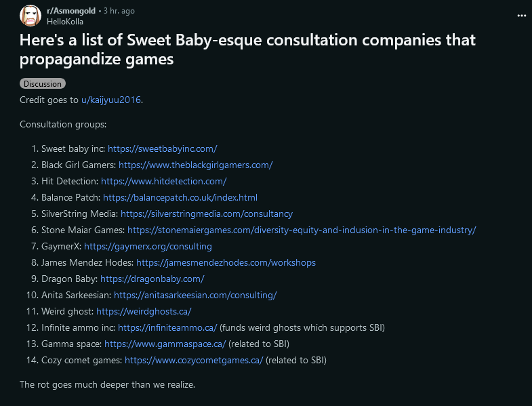The height and width of the screenshot is (406, 532).
Task: Click the infiniteammo.ca link
Action: point(167,328)
